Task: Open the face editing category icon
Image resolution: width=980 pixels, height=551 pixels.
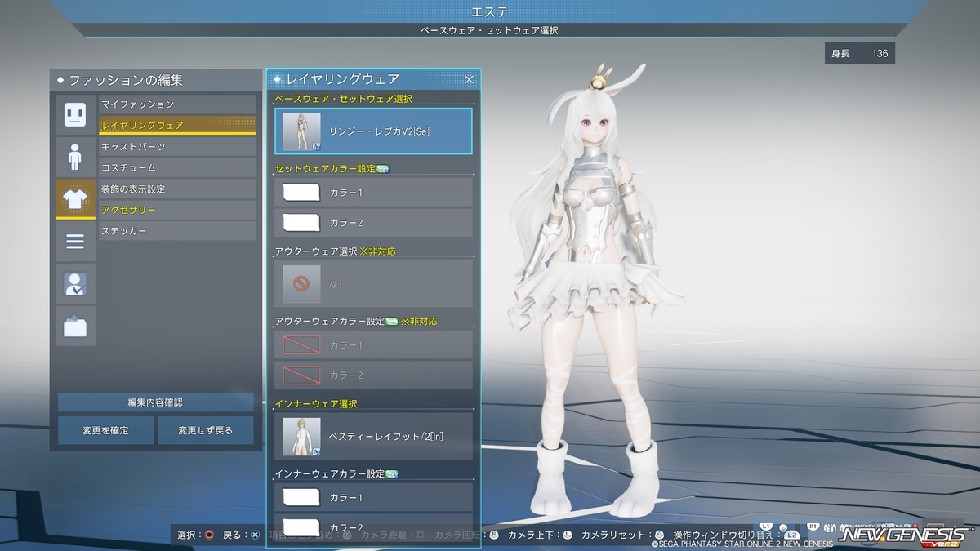Action: click(x=75, y=113)
